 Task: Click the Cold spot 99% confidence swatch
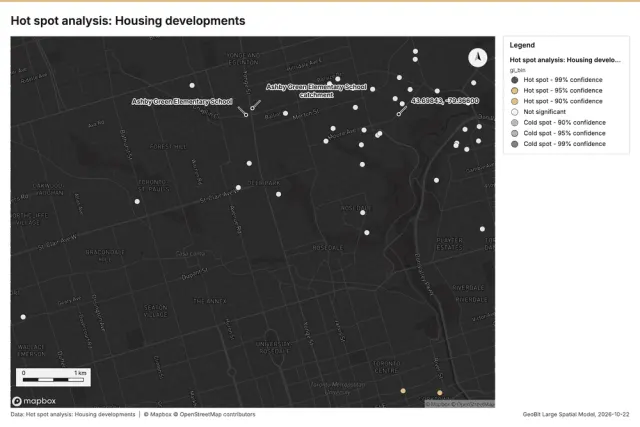click(514, 144)
